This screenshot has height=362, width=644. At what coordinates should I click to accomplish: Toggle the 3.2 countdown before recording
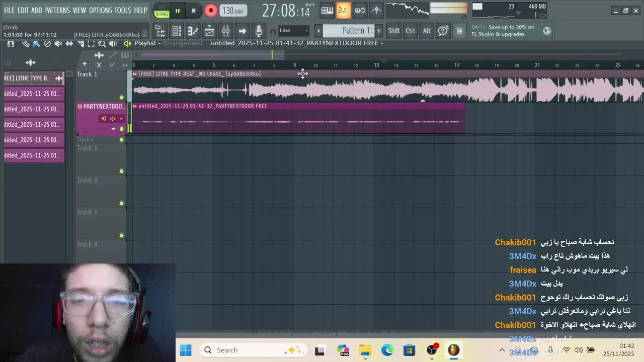pos(343,10)
